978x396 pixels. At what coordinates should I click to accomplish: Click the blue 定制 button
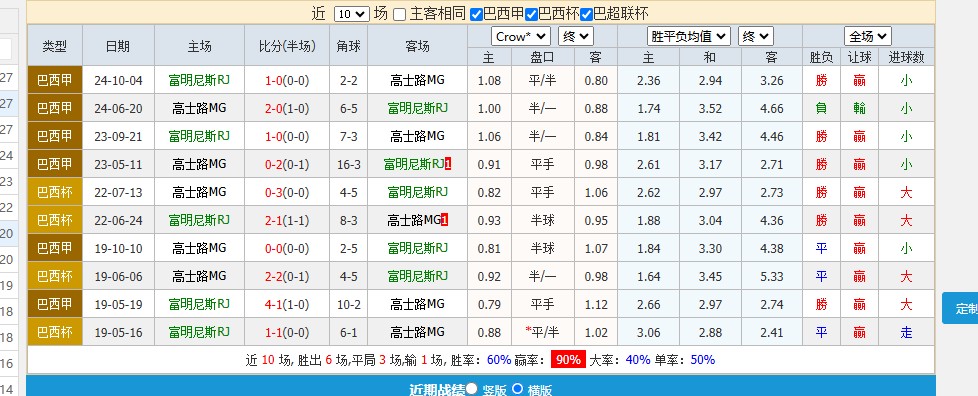(960, 308)
